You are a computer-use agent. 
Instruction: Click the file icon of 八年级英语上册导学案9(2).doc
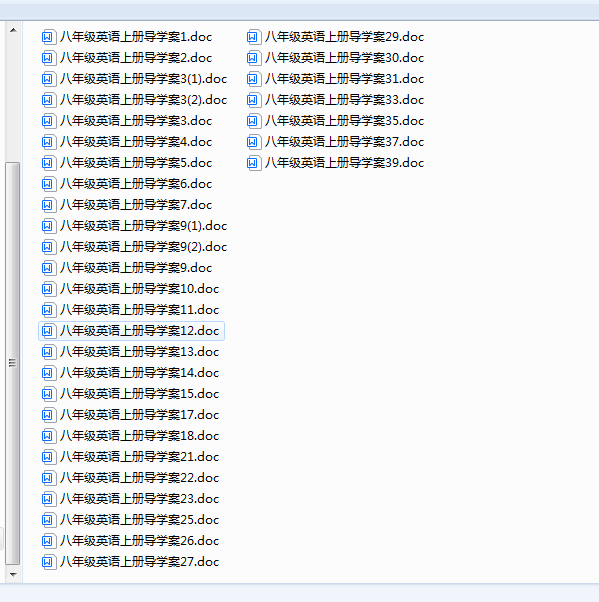pyautogui.click(x=48, y=247)
